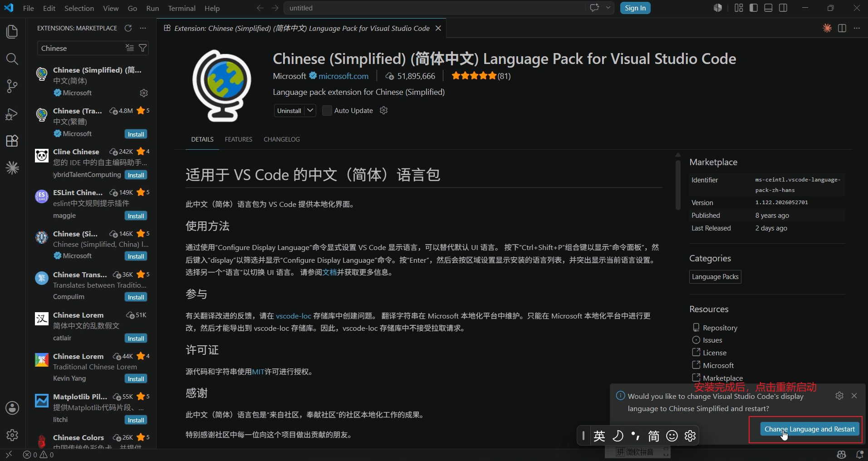The height and width of the screenshot is (461, 868).
Task: Open the MIT license link
Action: 258,372
